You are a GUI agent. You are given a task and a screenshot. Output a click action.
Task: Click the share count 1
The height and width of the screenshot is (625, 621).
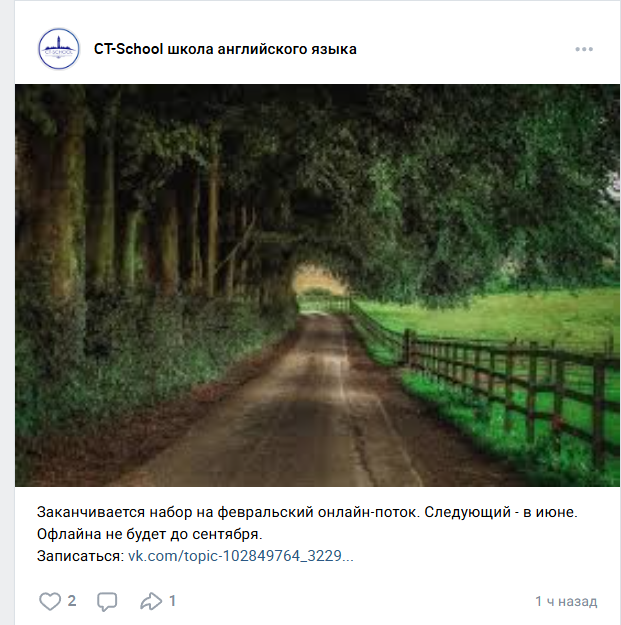(172, 601)
